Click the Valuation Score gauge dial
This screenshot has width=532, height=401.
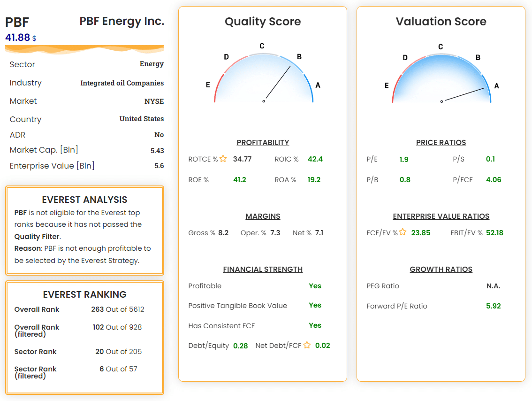click(441, 78)
